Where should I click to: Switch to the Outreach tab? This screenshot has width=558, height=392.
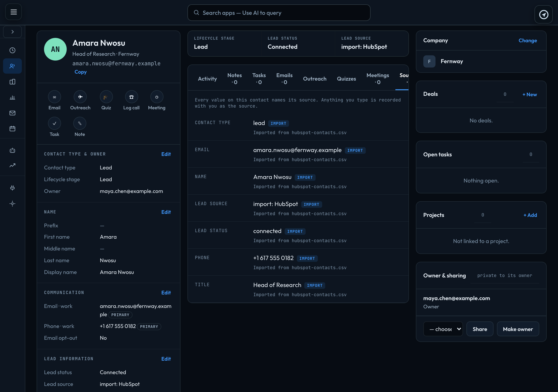pyautogui.click(x=315, y=79)
